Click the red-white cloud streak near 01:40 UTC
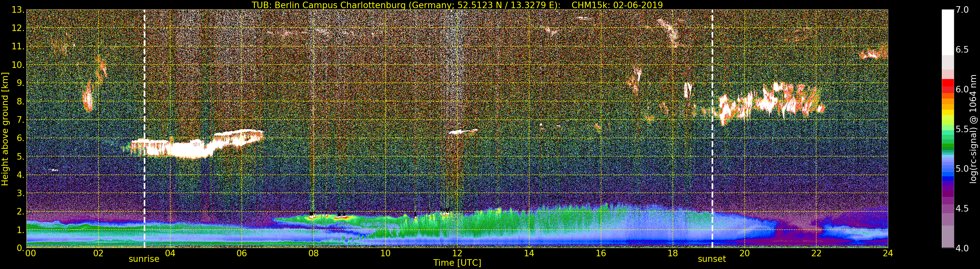 88,96
